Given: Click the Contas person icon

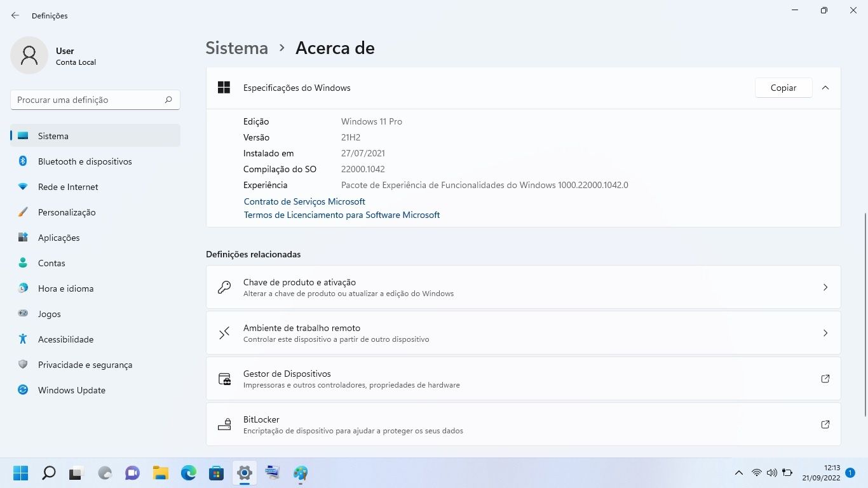Looking at the screenshot, I should click(x=23, y=263).
